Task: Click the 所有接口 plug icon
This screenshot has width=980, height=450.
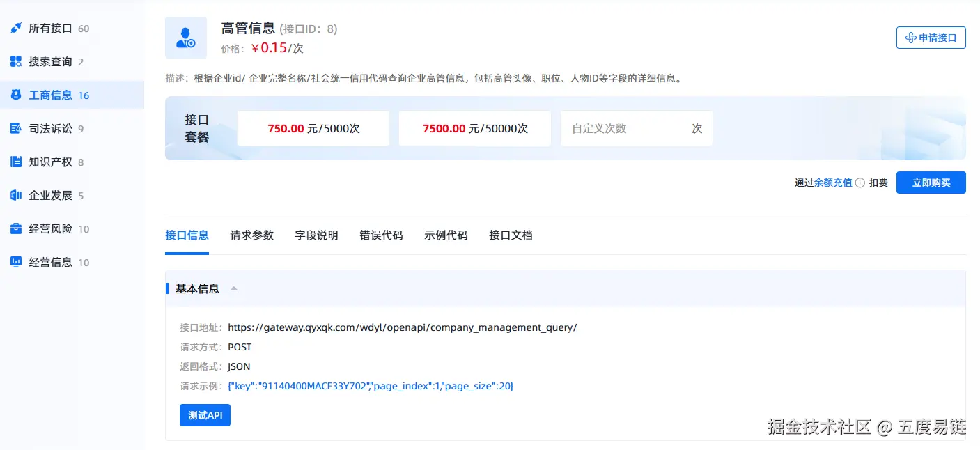Action: click(16, 29)
